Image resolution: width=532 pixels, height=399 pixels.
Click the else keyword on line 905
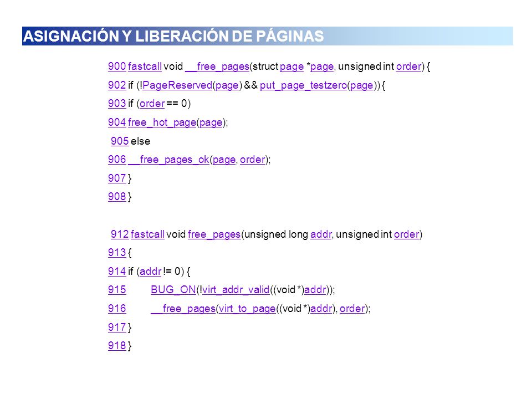(x=140, y=141)
